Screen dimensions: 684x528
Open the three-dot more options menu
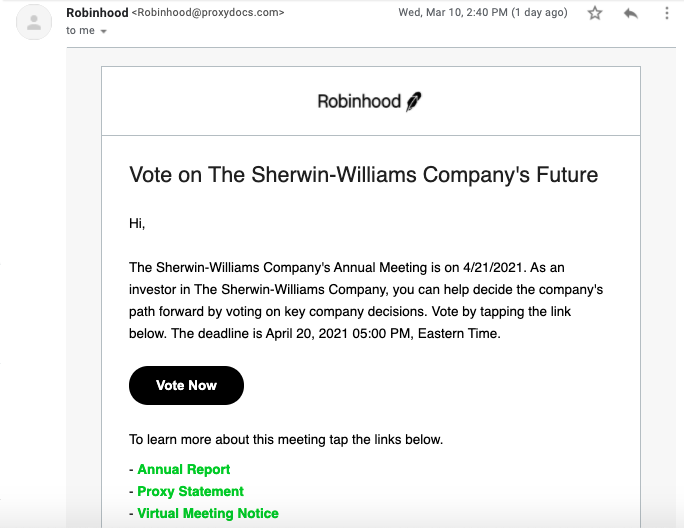667,13
